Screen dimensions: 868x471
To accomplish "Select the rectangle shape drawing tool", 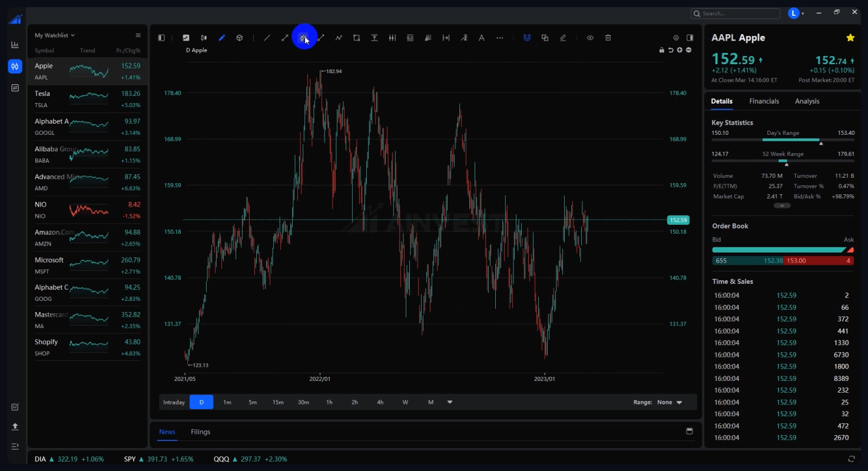I will coord(356,38).
